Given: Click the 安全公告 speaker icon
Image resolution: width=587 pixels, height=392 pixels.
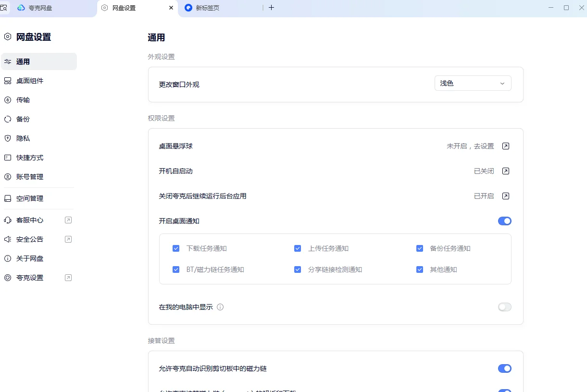Looking at the screenshot, I should click(x=8, y=239).
